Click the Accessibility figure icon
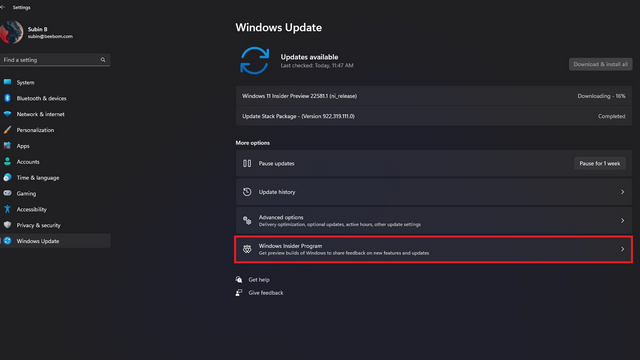This screenshot has height=360, width=640. [x=7, y=209]
